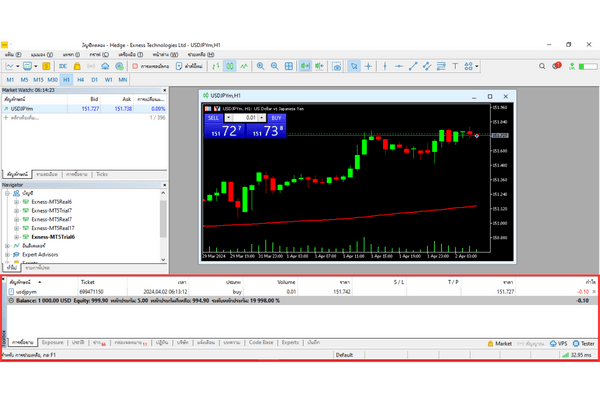Viewport: 600px width, 400px height.
Task: Click the red SELL button on chart
Action: (213, 117)
